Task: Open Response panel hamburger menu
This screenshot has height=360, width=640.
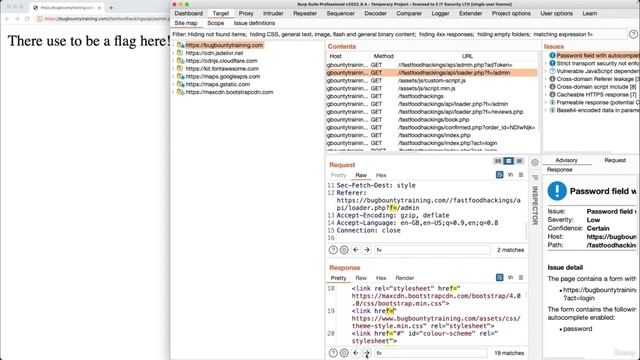Action: [x=521, y=278]
